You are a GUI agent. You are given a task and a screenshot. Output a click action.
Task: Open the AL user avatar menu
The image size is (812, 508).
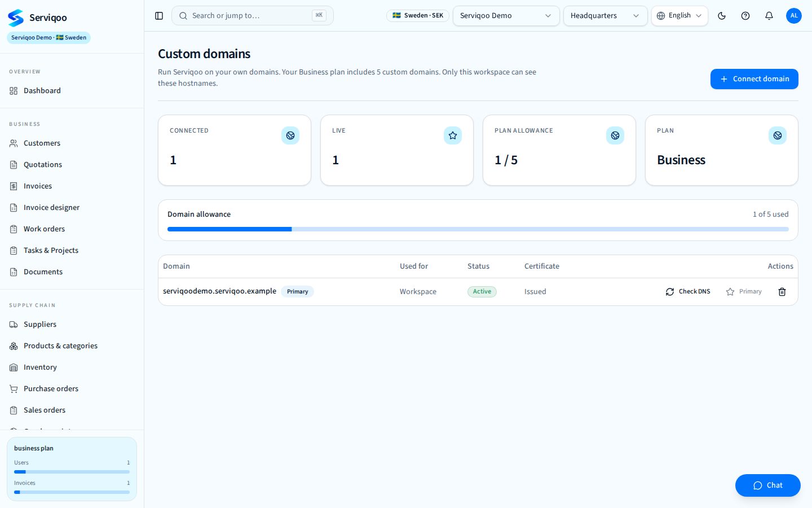coord(794,16)
